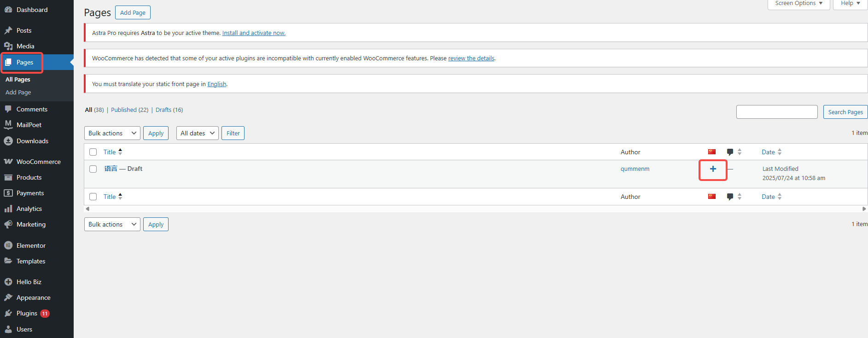Check the box for the 语言 draft page
Screen dimensions: 868x338
[x=93, y=169]
